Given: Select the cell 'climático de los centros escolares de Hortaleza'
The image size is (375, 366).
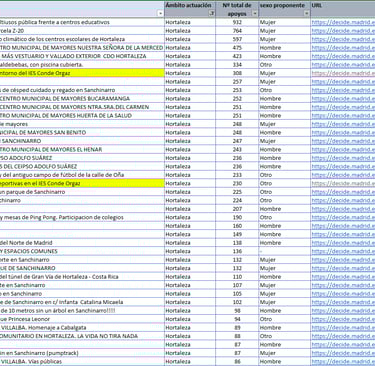Looking at the screenshot, I should (x=82, y=39).
